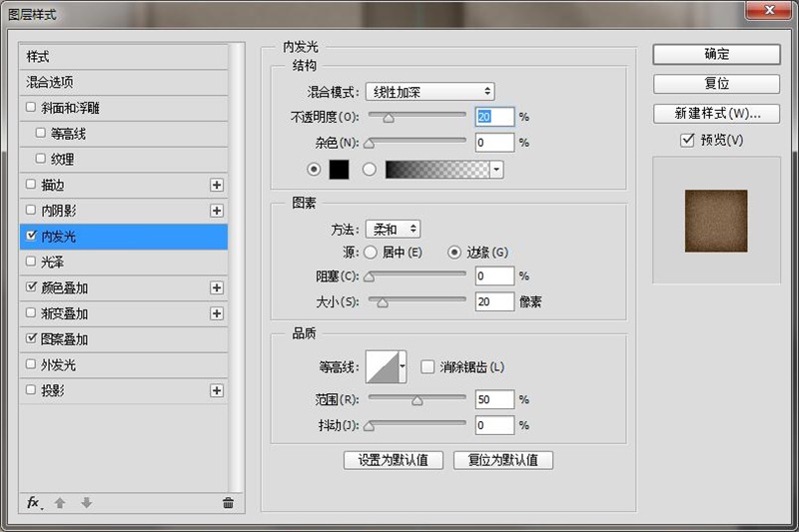Click the effects list vertical scrollbar
The width and height of the screenshot is (799, 532).
235,267
